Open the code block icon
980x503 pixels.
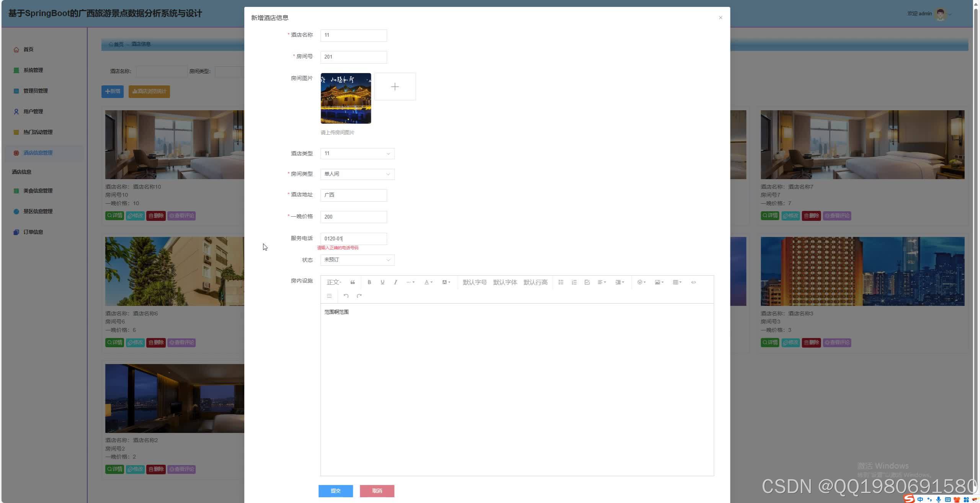point(693,282)
